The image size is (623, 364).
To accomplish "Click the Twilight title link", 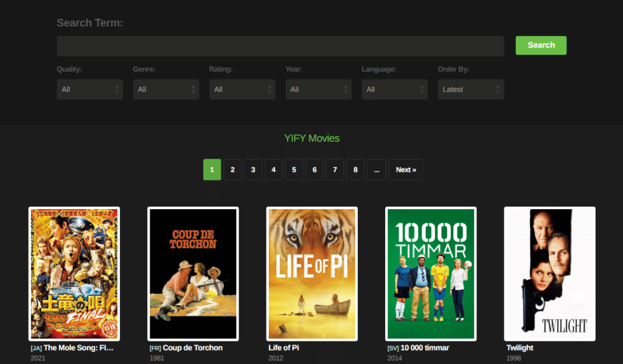I will (520, 348).
